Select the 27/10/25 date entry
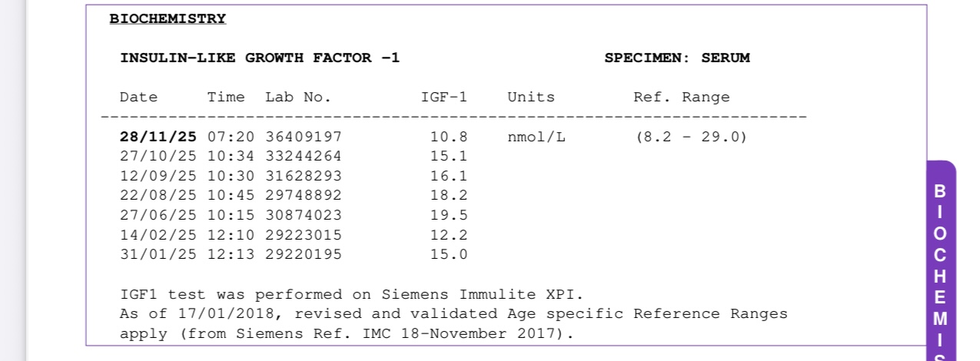The image size is (980, 361). click(x=158, y=157)
